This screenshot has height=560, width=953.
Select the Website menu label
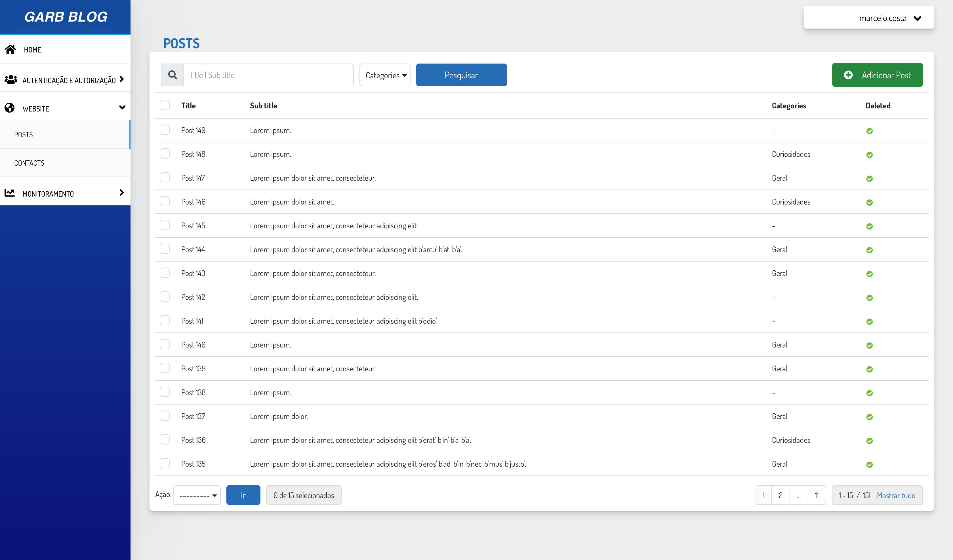pos(36,109)
